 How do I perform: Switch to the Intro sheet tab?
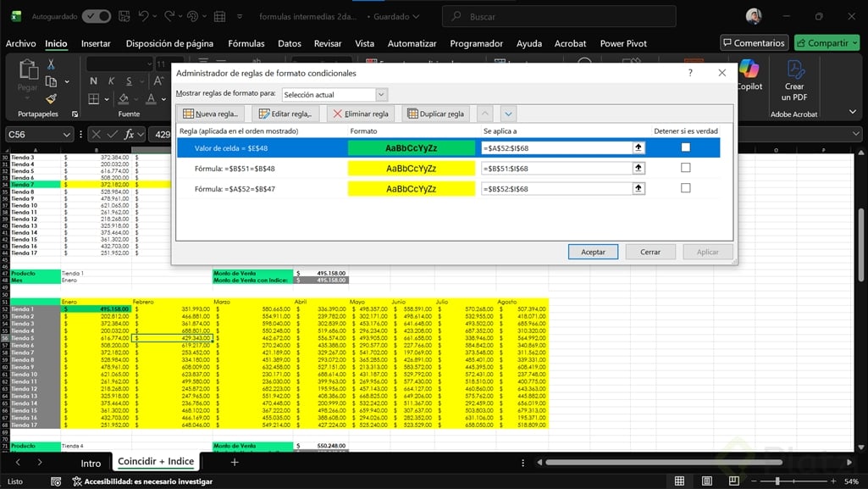click(91, 463)
